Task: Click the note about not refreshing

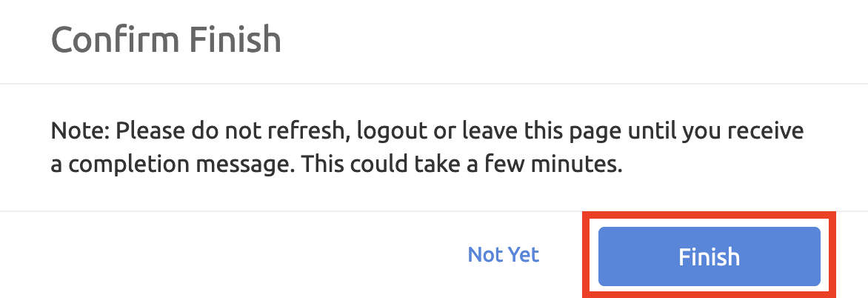Action: (x=427, y=148)
